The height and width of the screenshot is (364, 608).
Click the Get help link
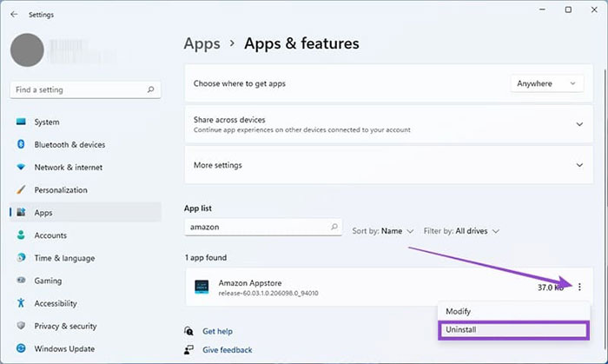(x=217, y=331)
